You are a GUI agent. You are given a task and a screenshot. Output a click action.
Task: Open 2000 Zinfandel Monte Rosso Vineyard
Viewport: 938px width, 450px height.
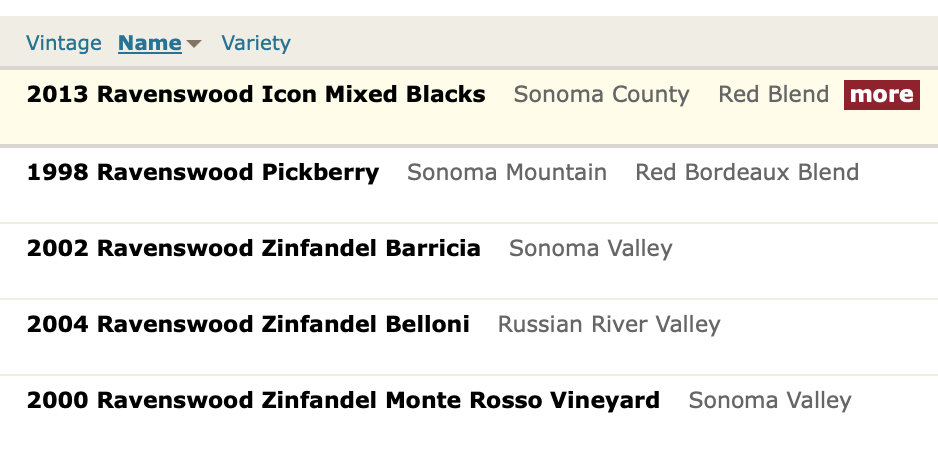343,401
